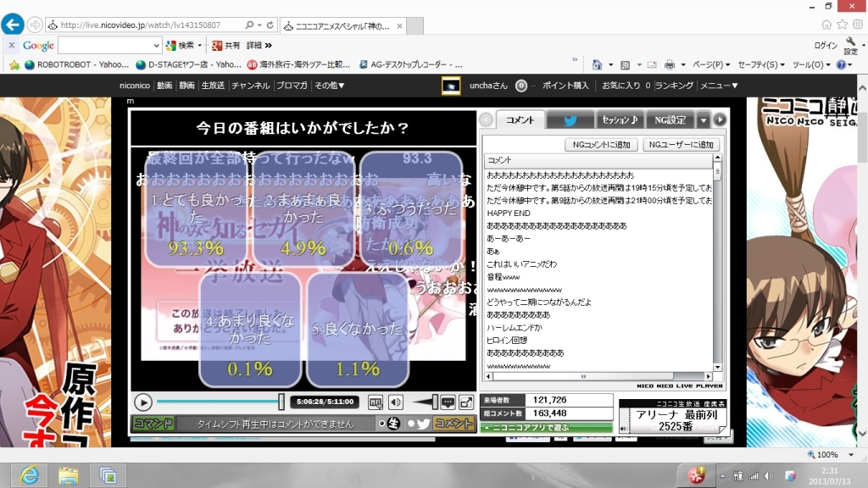
Task: Toggle comment display speech bubble icon
Action: [x=448, y=402]
